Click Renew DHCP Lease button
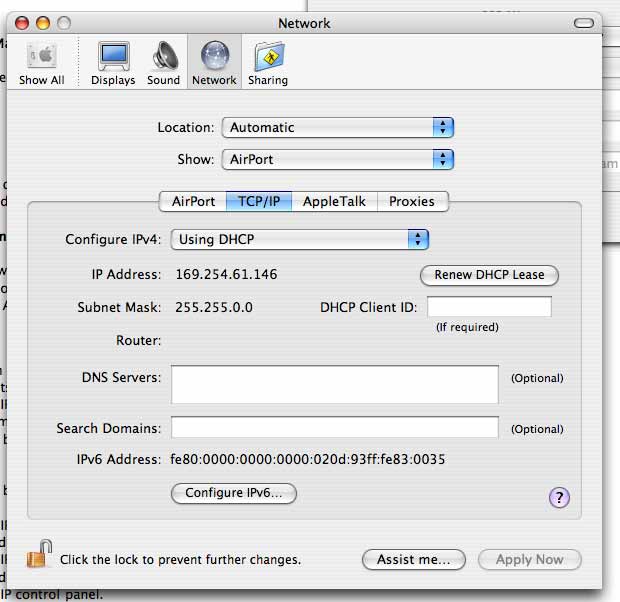Image resolution: width=620 pixels, height=602 pixels. tap(489, 275)
